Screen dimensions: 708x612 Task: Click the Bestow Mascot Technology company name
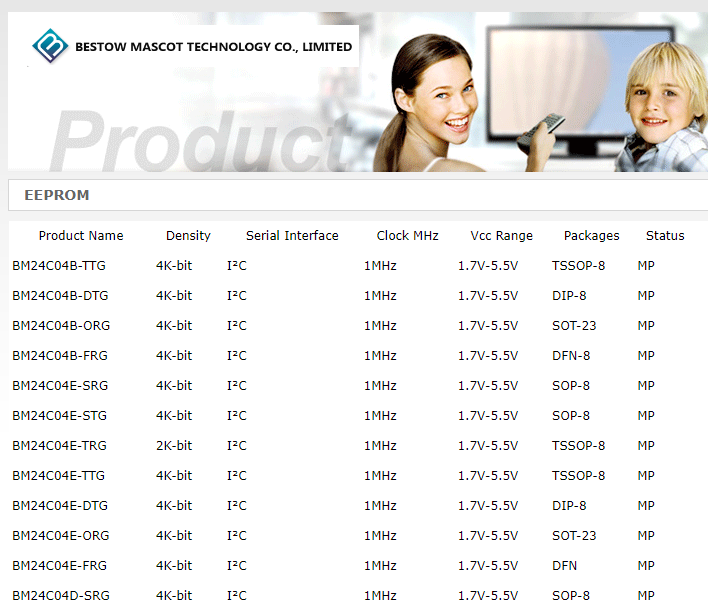click(213, 47)
